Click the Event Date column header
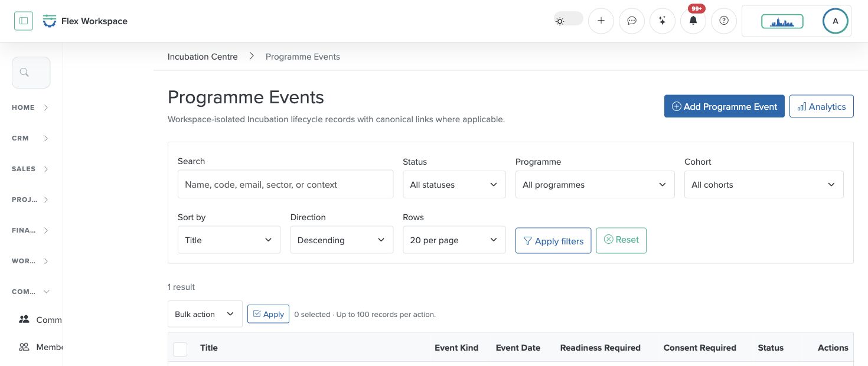This screenshot has height=366, width=868. [518, 348]
